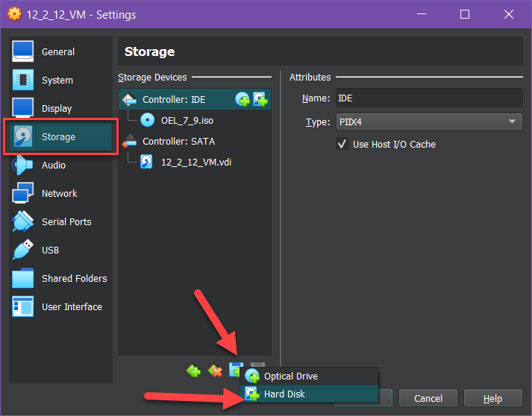The height and width of the screenshot is (416, 532).
Task: Select the Display settings category
Action: click(x=57, y=109)
